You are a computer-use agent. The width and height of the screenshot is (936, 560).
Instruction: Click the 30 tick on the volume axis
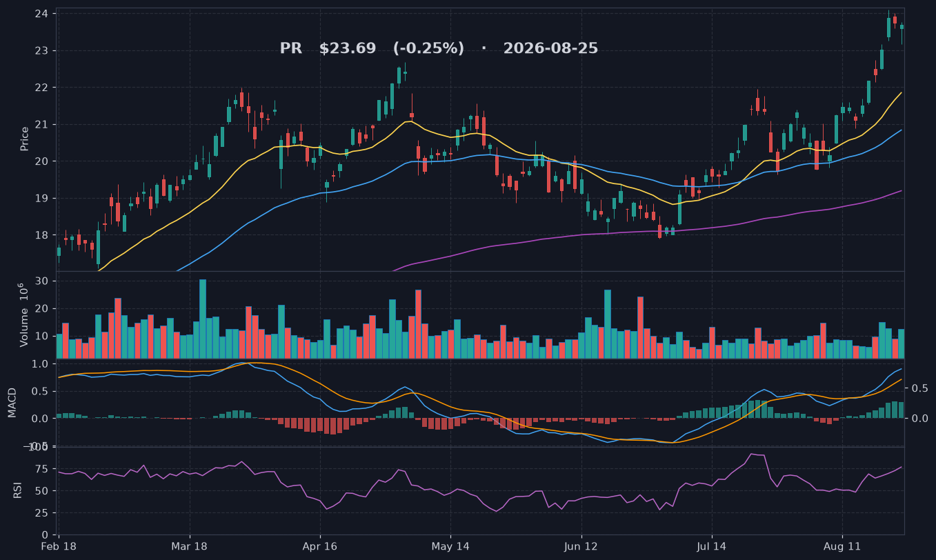tap(41, 281)
